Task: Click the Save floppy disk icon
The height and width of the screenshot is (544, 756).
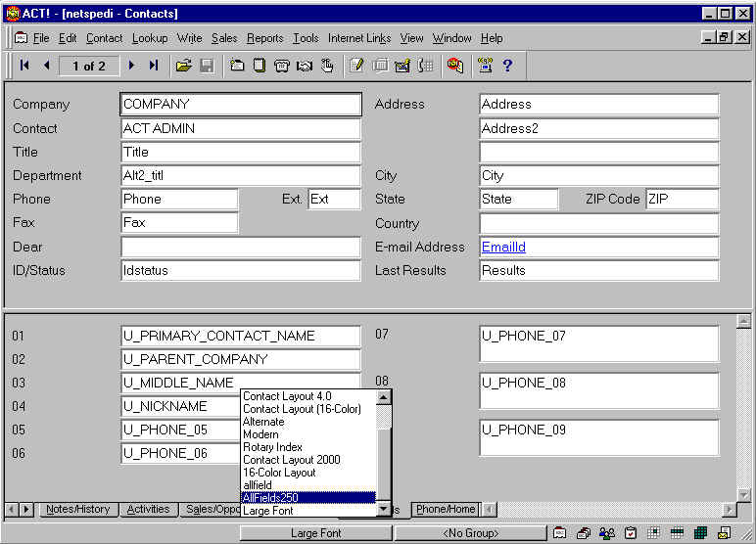Action: [x=207, y=65]
